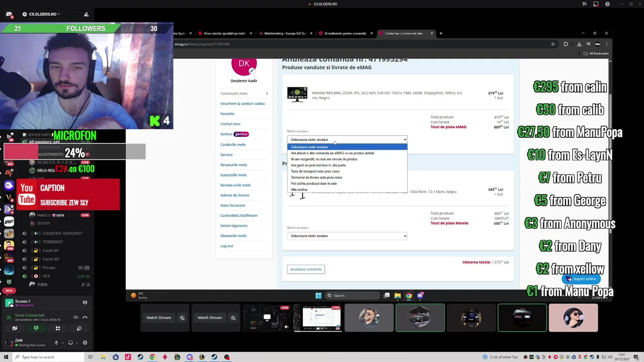Select 'Taxa de transport este prea mare'
Screen dimensions: 644x362
347,171
